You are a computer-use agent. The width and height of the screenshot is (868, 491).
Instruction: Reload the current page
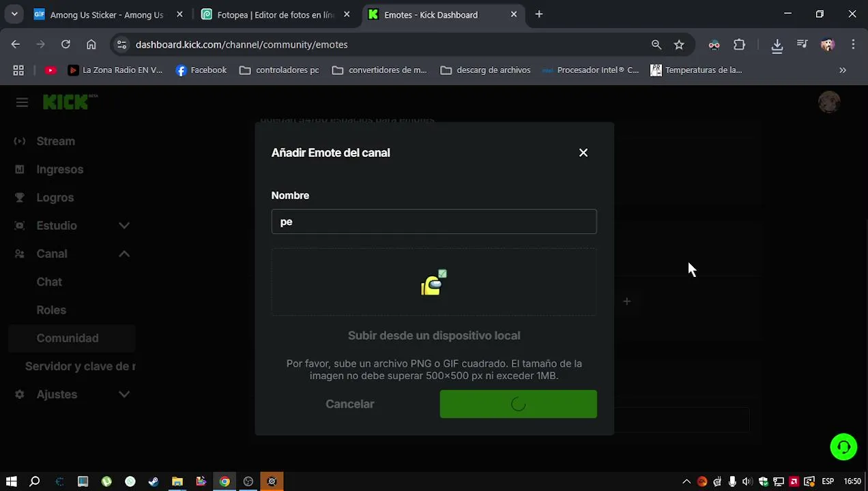66,44
